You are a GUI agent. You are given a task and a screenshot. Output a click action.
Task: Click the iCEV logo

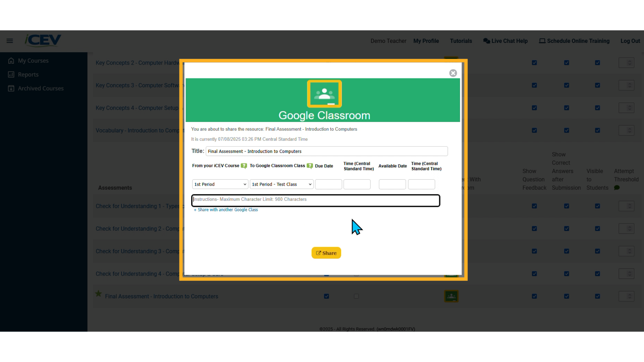43,40
